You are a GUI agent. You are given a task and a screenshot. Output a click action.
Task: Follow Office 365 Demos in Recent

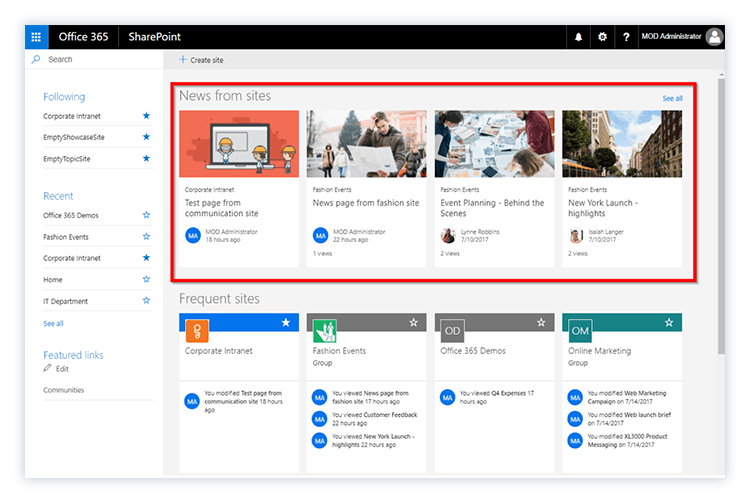coord(146,215)
